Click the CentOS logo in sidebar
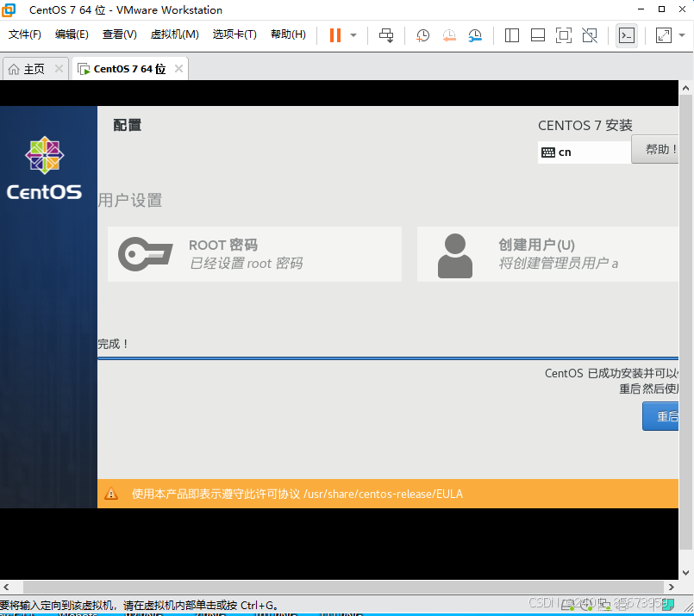The width and height of the screenshot is (694, 616). click(x=44, y=168)
